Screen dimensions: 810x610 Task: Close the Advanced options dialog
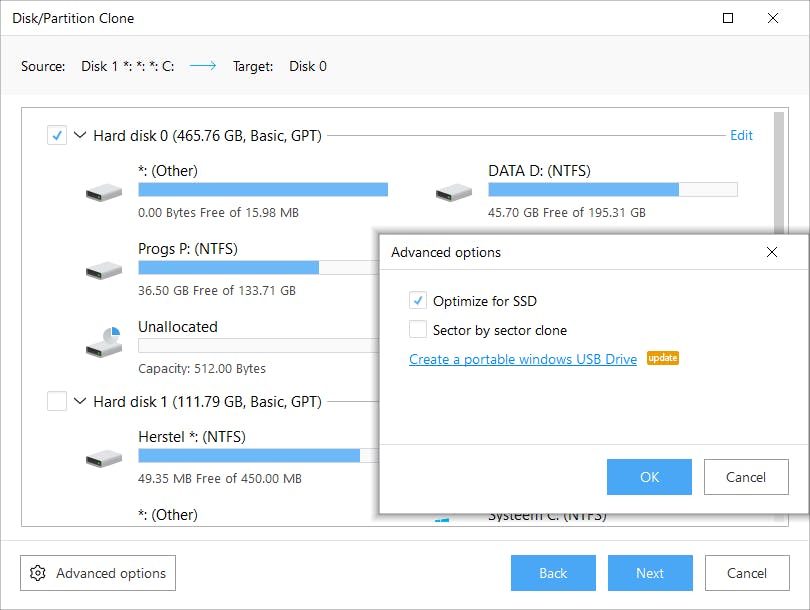(x=771, y=252)
